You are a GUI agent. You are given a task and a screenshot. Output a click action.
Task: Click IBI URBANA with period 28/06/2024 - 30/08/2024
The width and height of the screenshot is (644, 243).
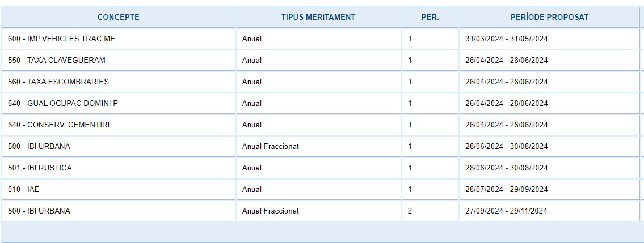[x=39, y=147]
